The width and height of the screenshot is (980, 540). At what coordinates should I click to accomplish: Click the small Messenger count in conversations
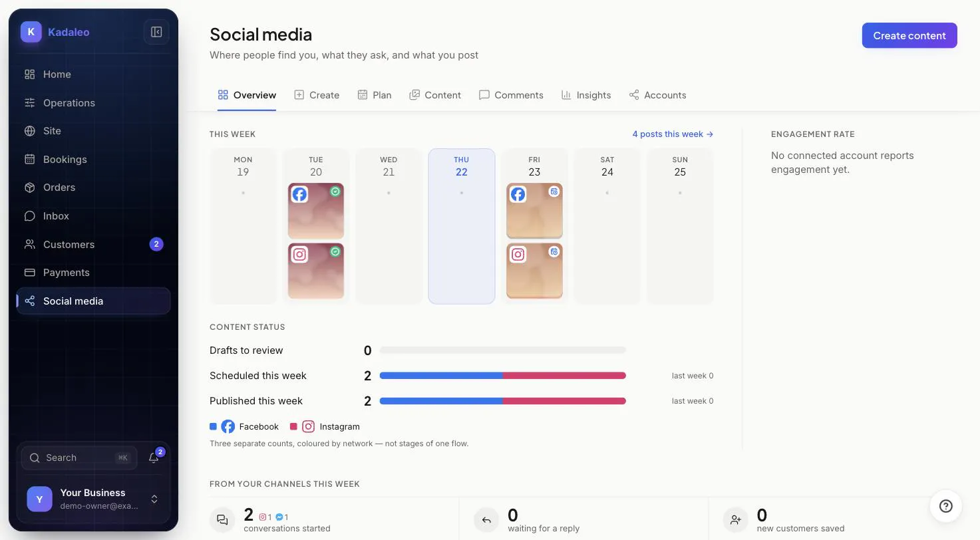click(x=282, y=517)
